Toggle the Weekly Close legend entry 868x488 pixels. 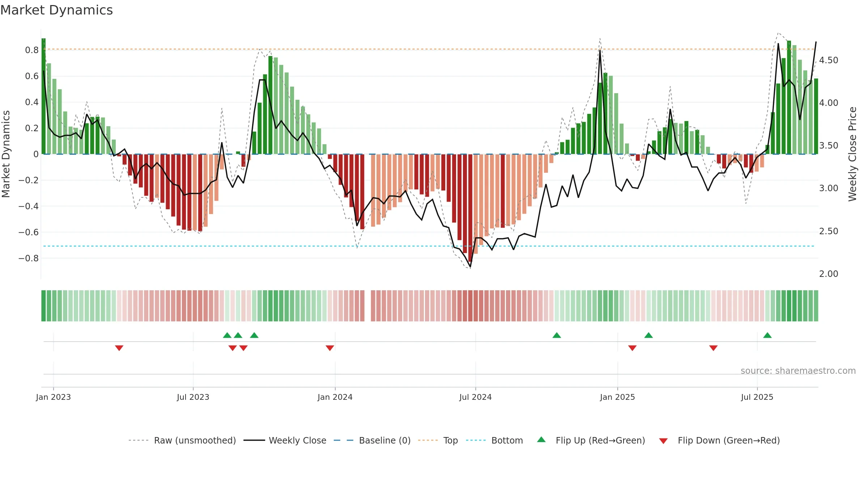point(285,440)
